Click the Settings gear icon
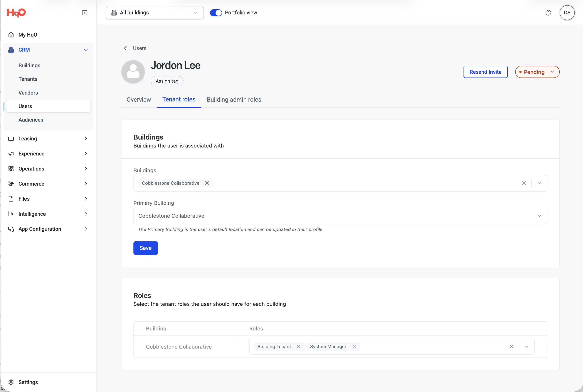Screen dimensions: 583x392 11,382
